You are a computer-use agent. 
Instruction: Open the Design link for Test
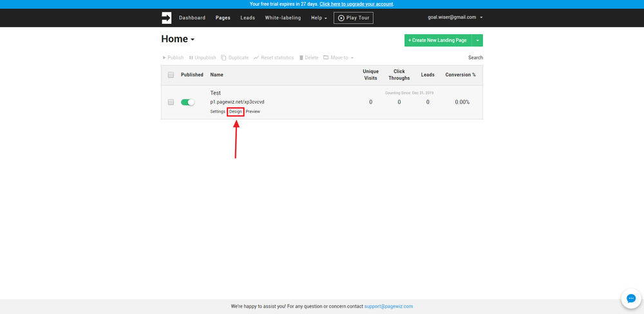click(236, 112)
